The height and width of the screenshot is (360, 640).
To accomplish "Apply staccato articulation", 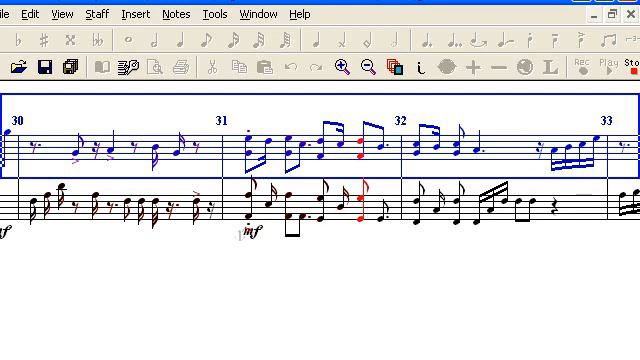I will [x=530, y=40].
